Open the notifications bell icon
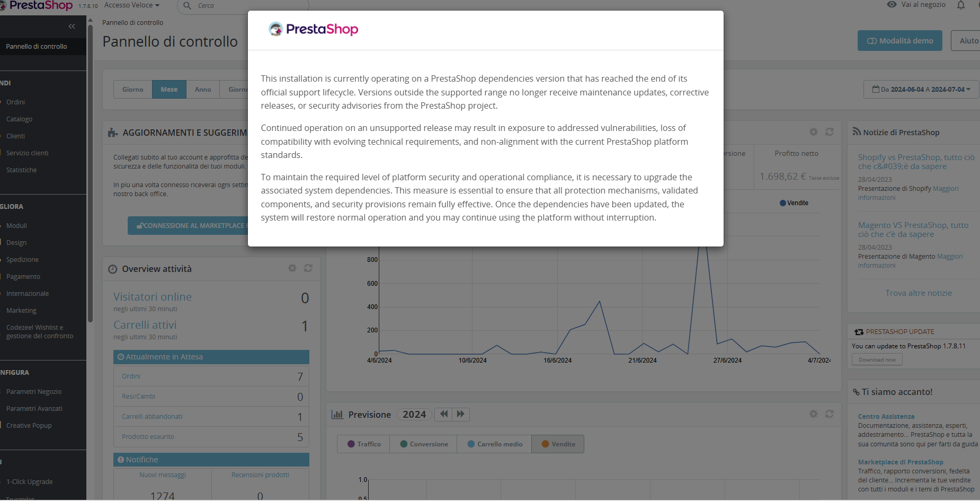Screen dimensions: 980x501 click(x=960, y=5)
